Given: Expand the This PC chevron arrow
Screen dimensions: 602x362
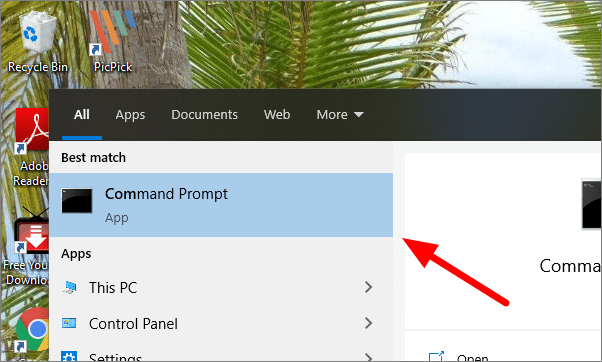Looking at the screenshot, I should 368,287.
